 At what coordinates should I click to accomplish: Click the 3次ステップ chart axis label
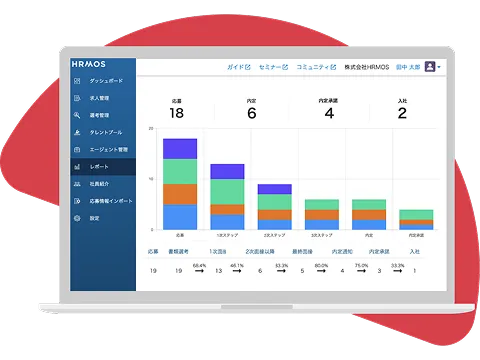click(322, 235)
